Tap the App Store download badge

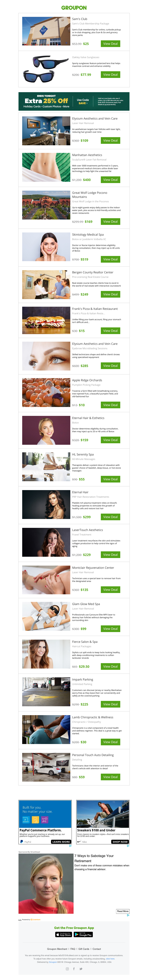click(63, 934)
